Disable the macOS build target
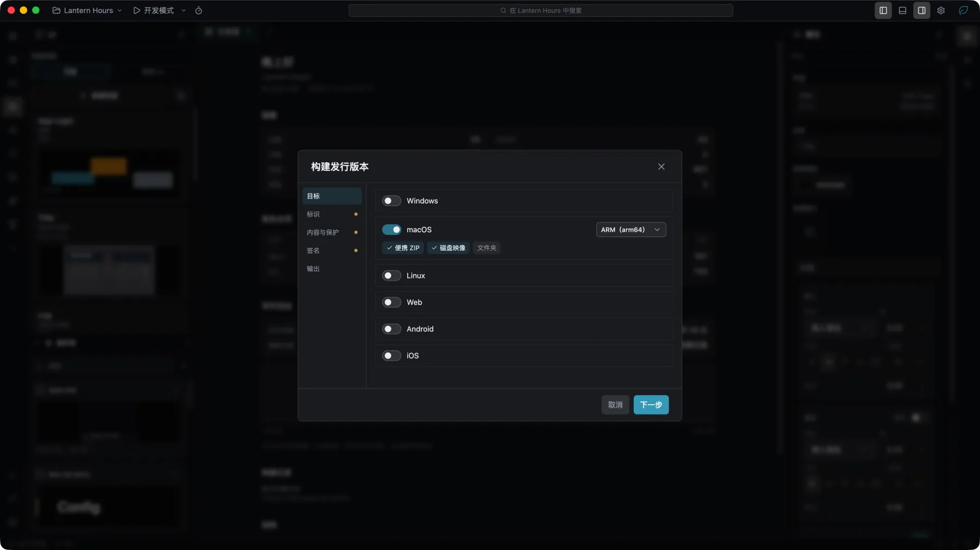 tap(391, 230)
